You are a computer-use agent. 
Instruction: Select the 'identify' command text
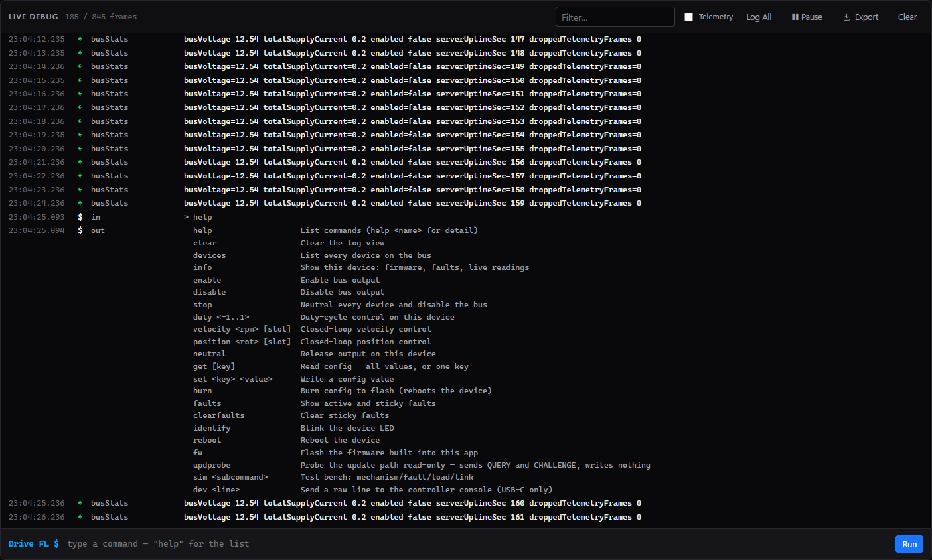click(x=212, y=428)
